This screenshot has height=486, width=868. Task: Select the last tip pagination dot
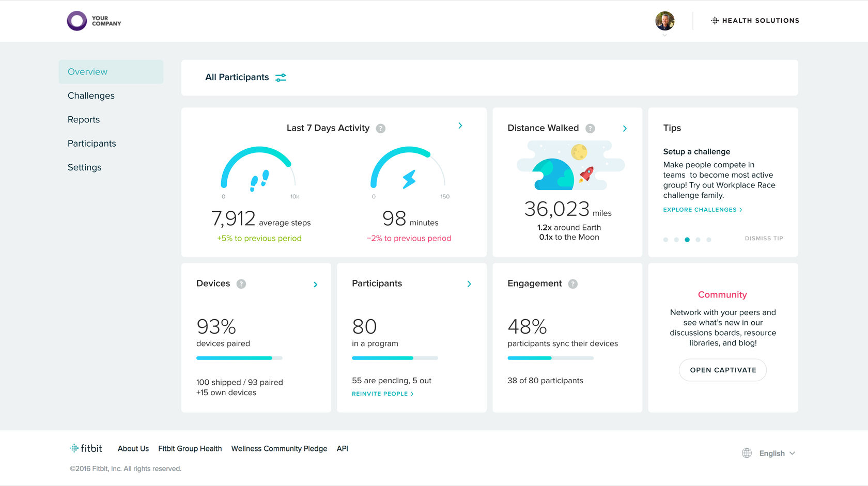click(709, 240)
